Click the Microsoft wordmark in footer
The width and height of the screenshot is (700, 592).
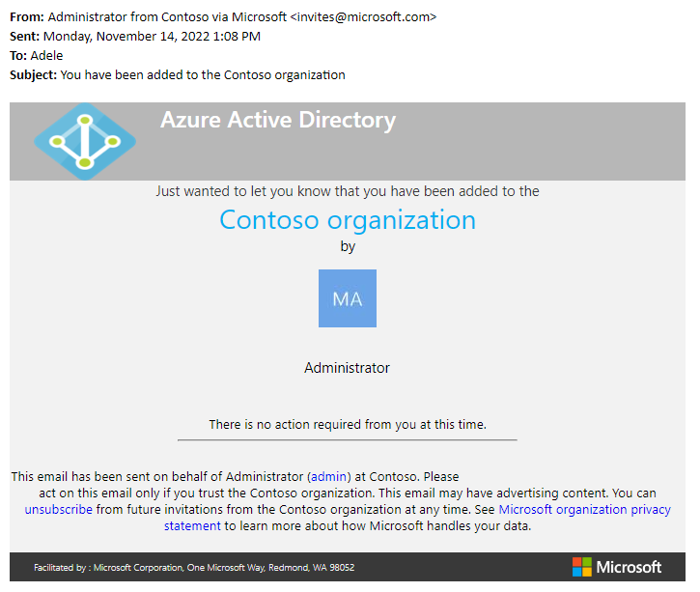[x=629, y=567]
